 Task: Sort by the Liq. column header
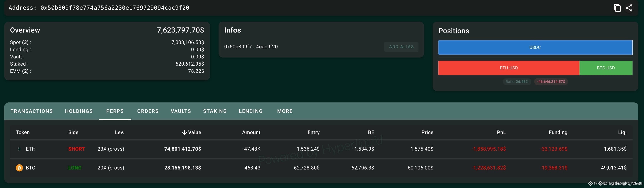622,132
